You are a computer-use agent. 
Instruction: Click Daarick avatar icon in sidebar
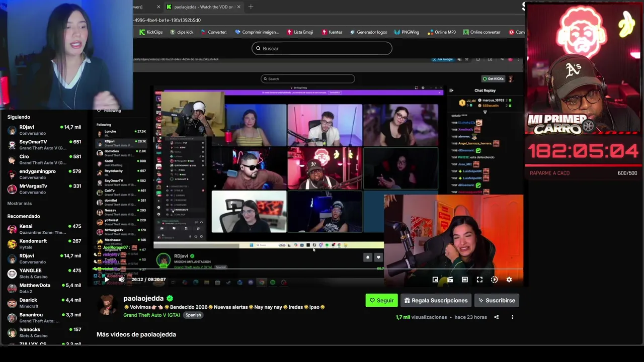point(12,303)
